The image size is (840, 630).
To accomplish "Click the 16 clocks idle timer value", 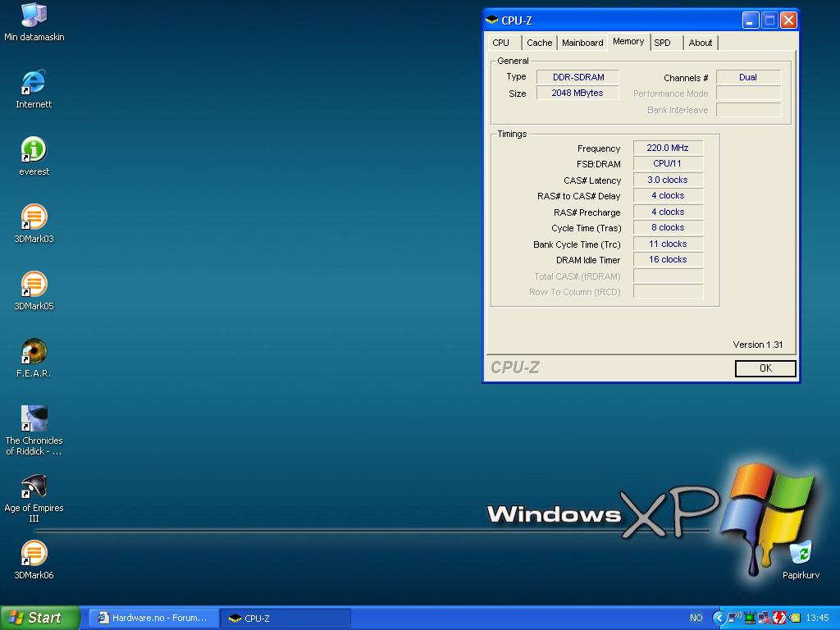I will (668, 259).
